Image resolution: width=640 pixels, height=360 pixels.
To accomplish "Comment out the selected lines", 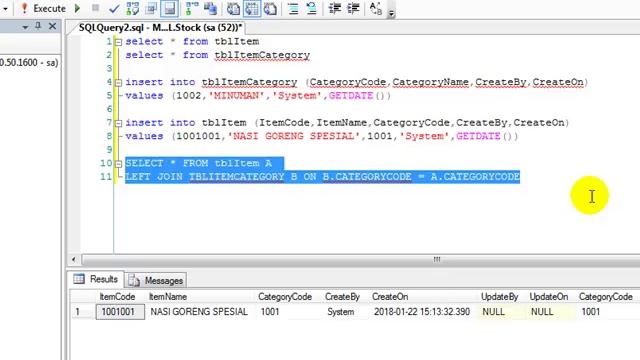I will coord(293,8).
